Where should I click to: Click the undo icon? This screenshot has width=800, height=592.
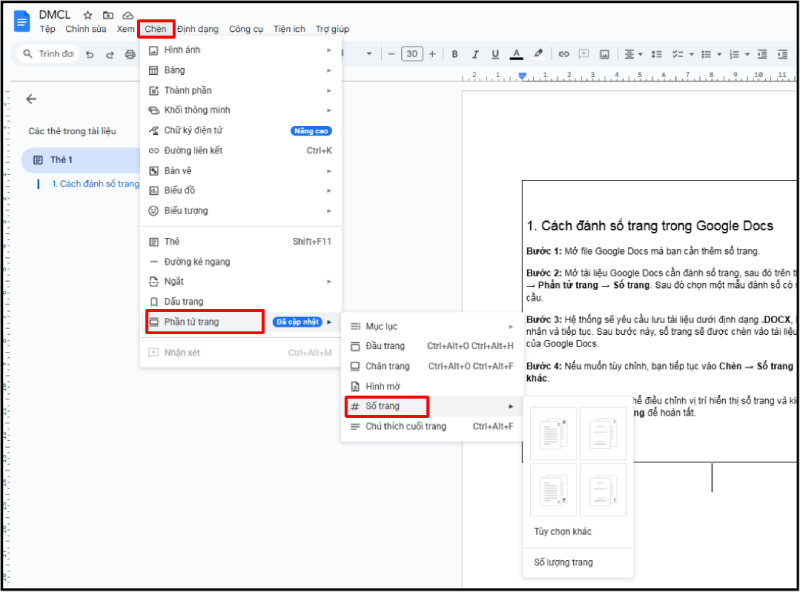[x=90, y=54]
